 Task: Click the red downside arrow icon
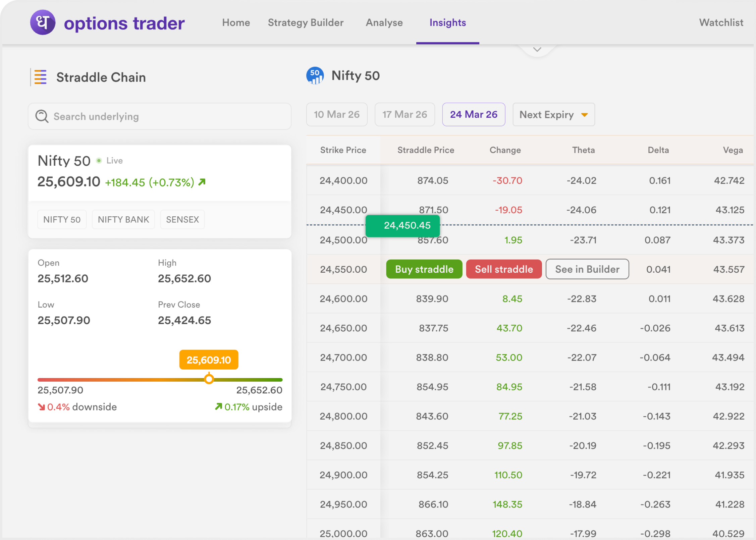click(41, 407)
